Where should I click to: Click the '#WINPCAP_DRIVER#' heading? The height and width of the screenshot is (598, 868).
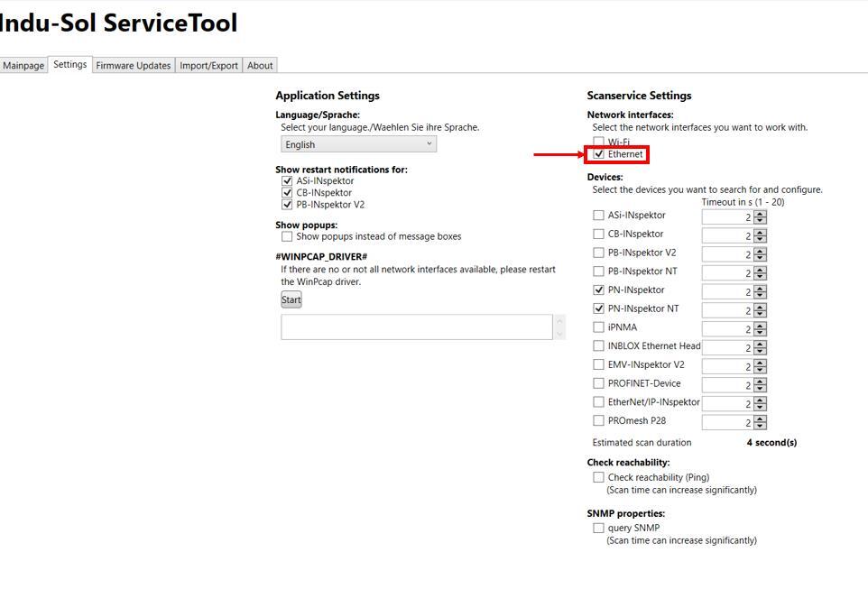321,257
